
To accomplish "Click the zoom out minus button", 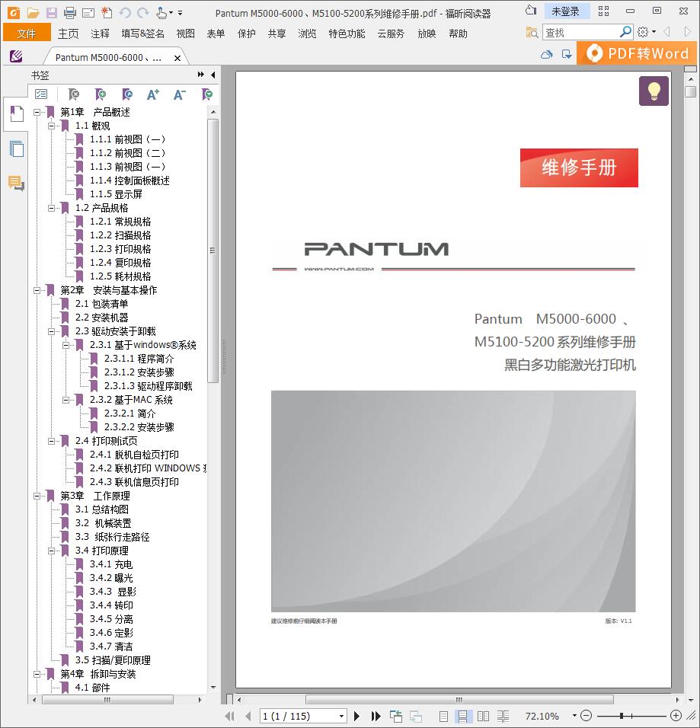I will (587, 716).
